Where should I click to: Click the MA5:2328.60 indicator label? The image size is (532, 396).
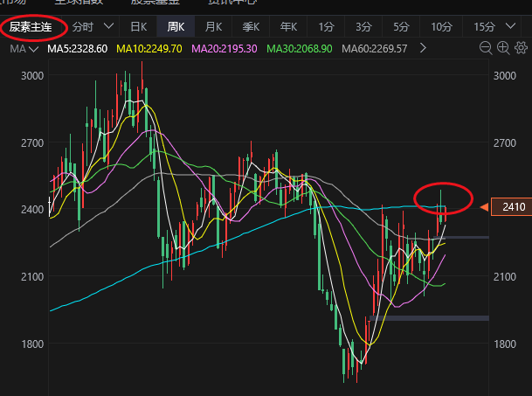tap(77, 49)
